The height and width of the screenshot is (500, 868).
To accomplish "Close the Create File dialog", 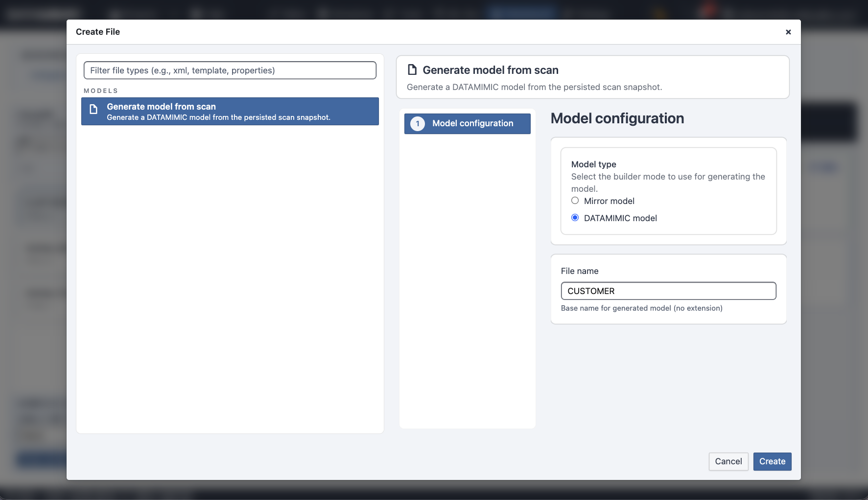I will point(788,32).
